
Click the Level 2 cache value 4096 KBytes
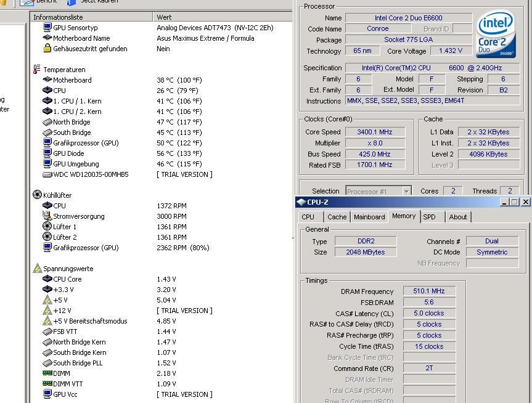pyautogui.click(x=489, y=154)
